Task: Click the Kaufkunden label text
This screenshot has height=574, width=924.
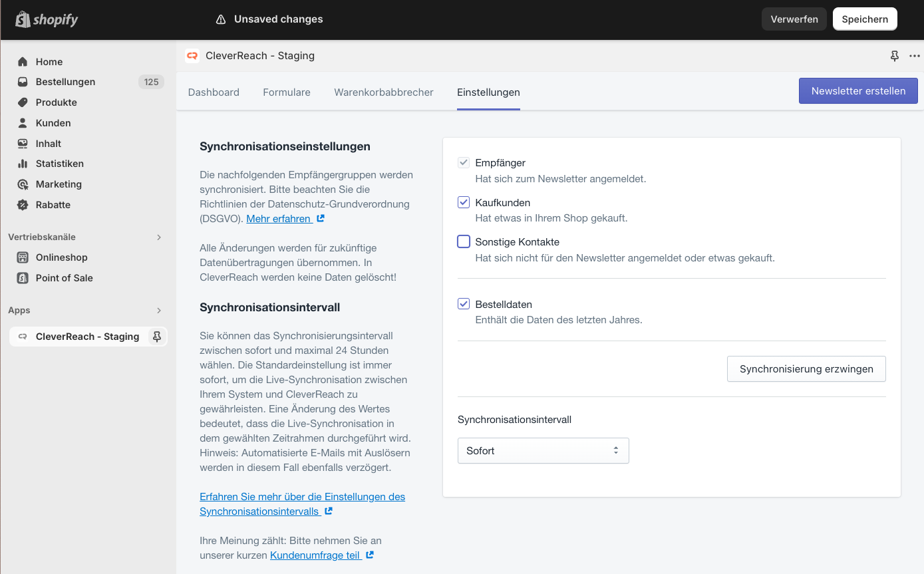Action: (x=502, y=202)
